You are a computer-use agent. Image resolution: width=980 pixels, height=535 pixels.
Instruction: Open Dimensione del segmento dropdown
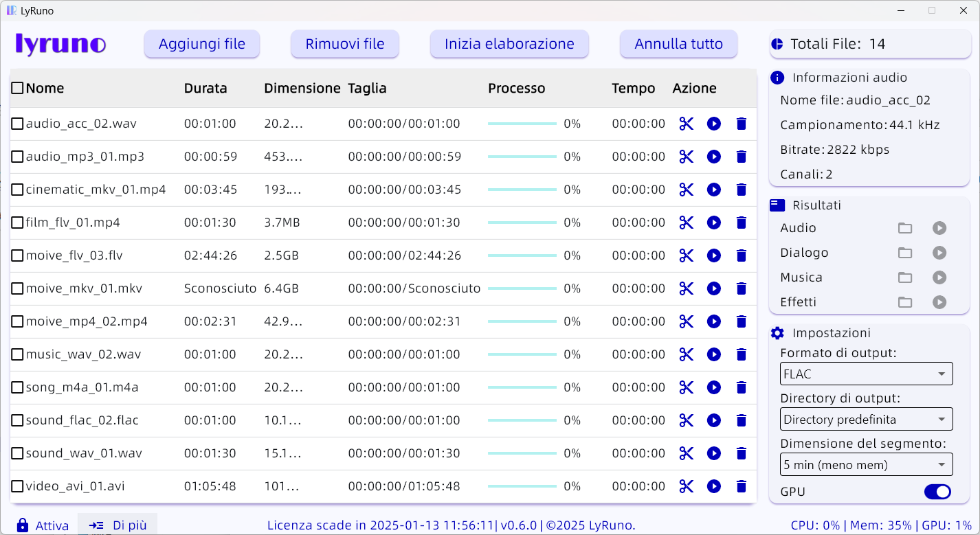click(x=866, y=465)
